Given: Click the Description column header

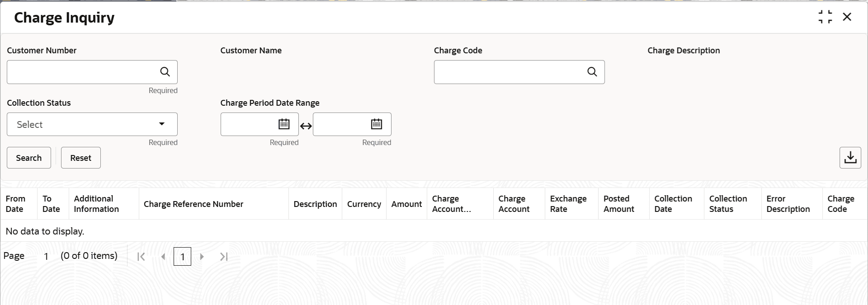Looking at the screenshot, I should click(315, 204).
